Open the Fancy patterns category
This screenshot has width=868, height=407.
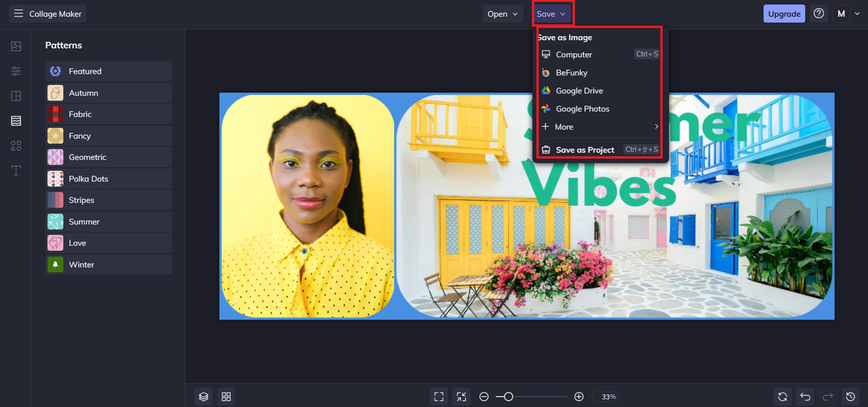click(108, 136)
